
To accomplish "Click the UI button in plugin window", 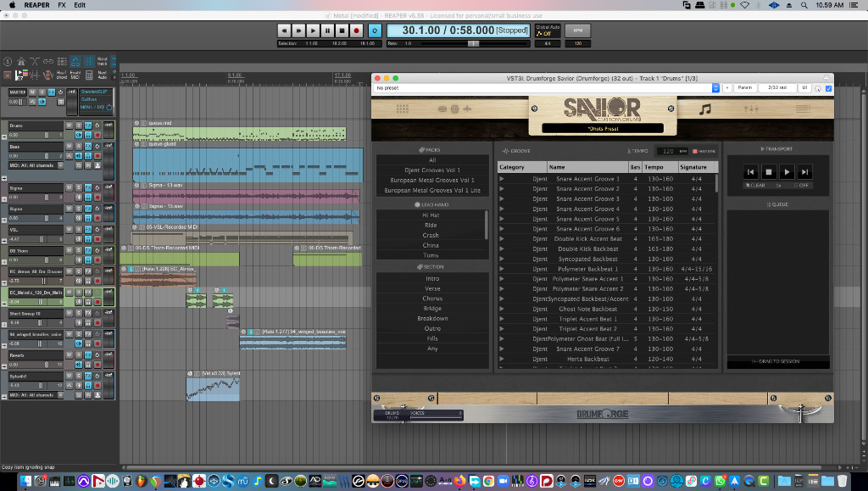I will click(x=804, y=88).
